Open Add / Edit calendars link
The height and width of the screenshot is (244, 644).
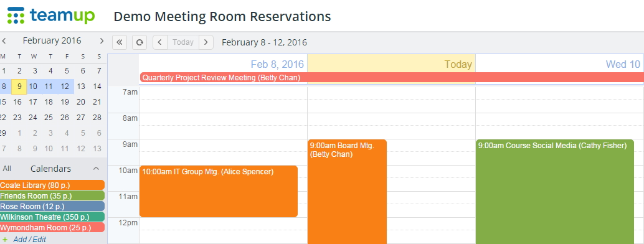29,240
